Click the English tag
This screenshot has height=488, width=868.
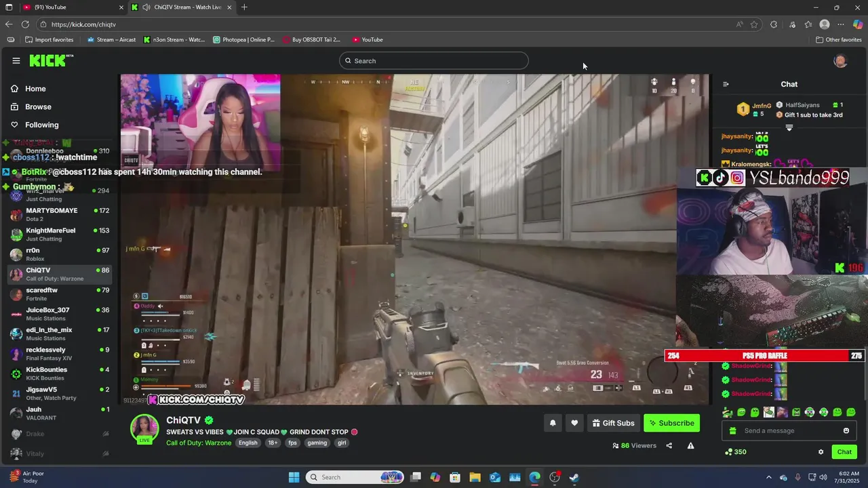pos(248,443)
